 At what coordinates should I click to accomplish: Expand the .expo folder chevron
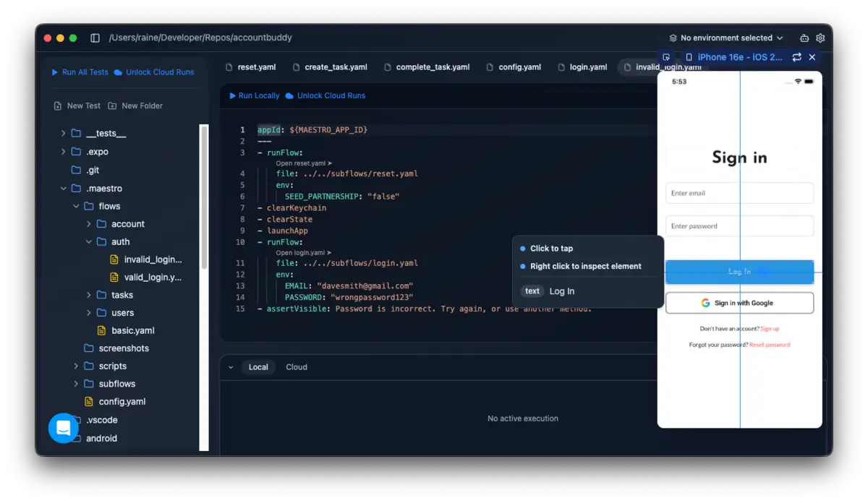click(x=63, y=152)
